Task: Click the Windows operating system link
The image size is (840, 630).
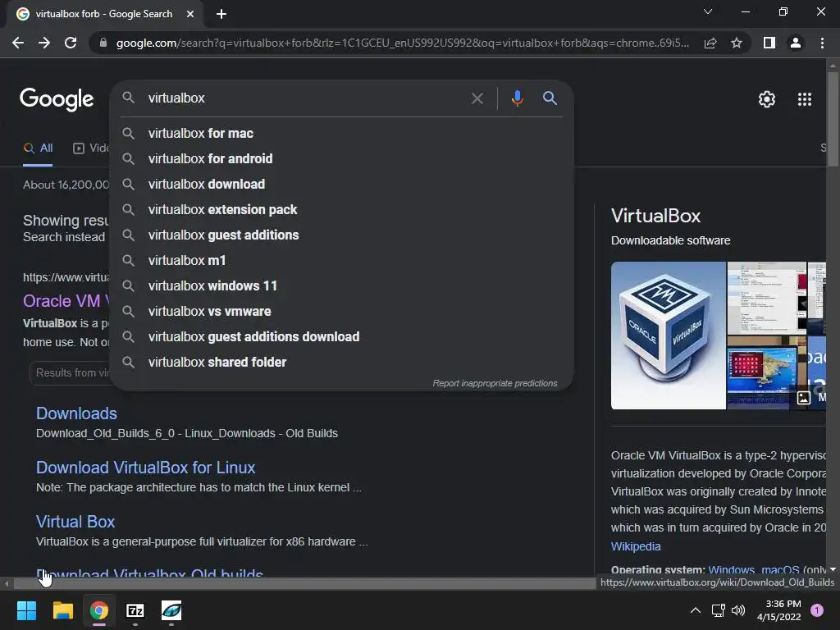Action: pyautogui.click(x=731, y=570)
